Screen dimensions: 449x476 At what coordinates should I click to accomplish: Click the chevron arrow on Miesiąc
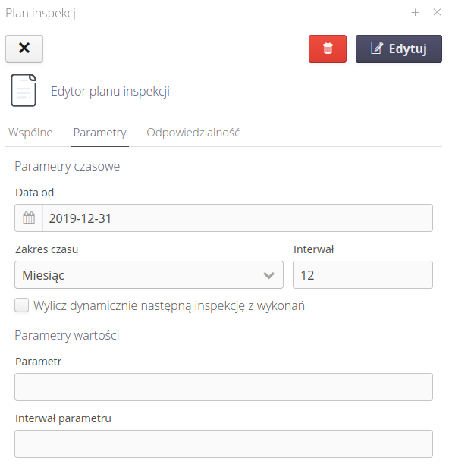click(268, 275)
